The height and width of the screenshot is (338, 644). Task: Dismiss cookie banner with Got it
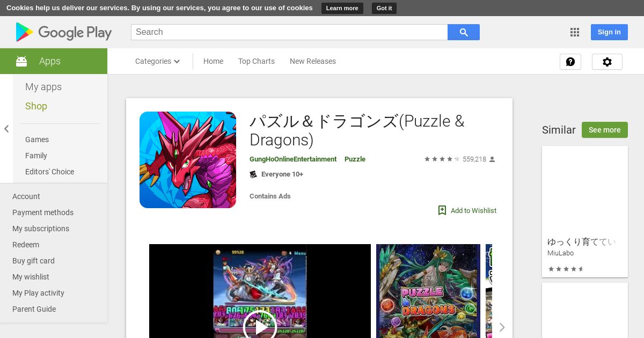(x=384, y=8)
